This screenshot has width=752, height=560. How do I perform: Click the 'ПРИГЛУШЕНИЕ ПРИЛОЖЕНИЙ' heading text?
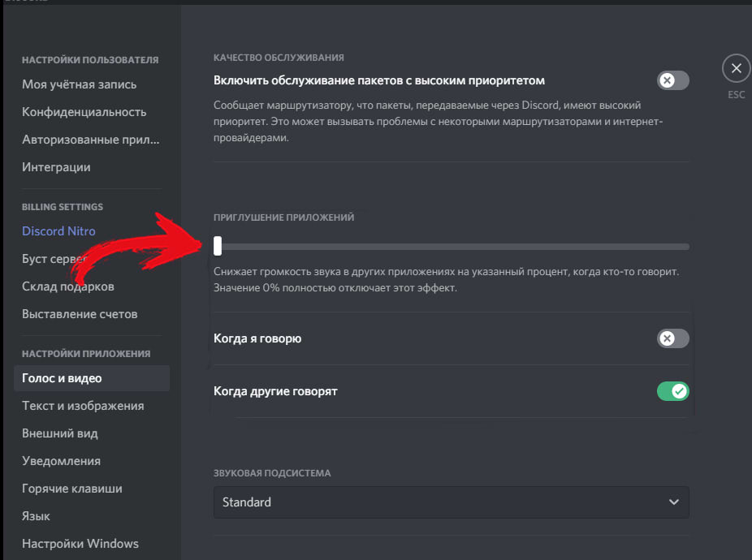coord(284,218)
